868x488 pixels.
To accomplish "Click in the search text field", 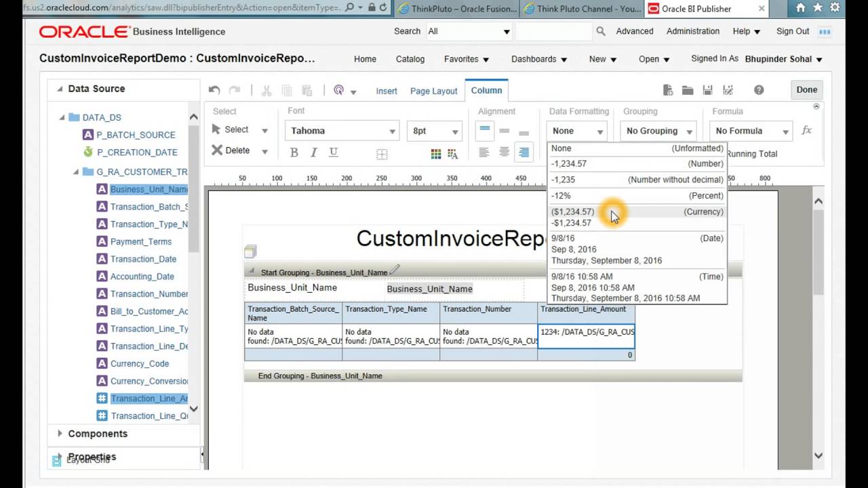I will [x=553, y=31].
